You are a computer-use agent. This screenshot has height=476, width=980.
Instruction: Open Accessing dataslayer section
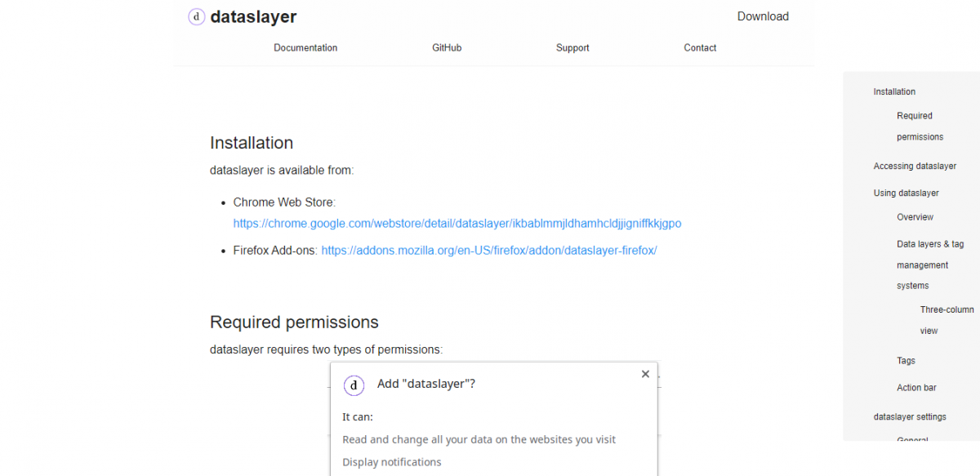click(x=915, y=166)
